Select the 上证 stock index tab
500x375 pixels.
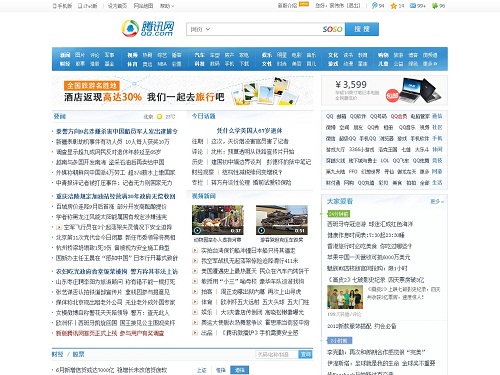point(201,370)
